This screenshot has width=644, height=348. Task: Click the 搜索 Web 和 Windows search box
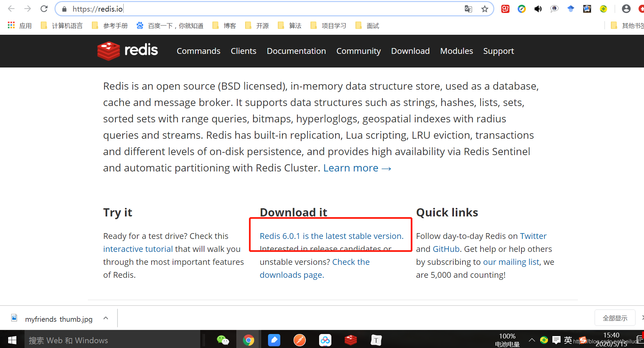coord(112,340)
